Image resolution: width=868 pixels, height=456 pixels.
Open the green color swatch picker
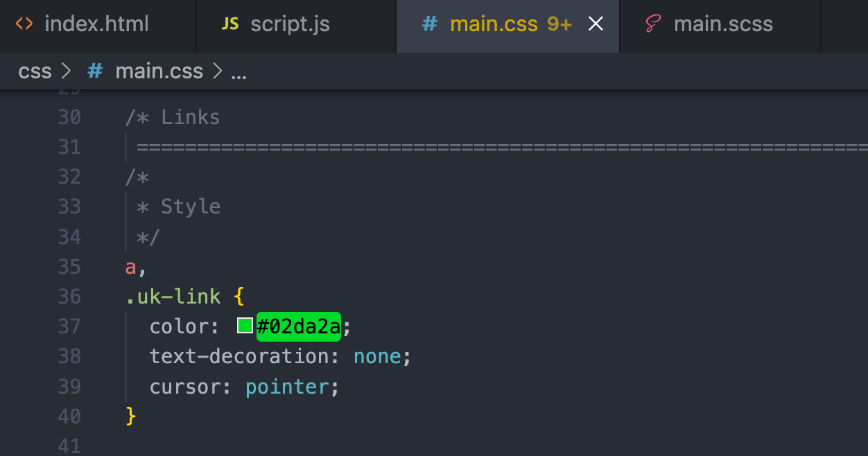coord(245,326)
